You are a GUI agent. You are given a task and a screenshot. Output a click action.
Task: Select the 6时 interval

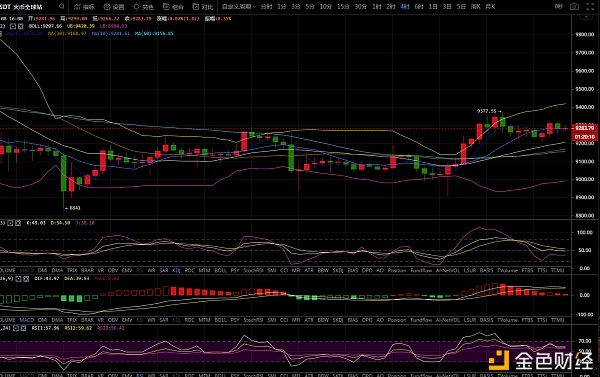tap(419, 7)
